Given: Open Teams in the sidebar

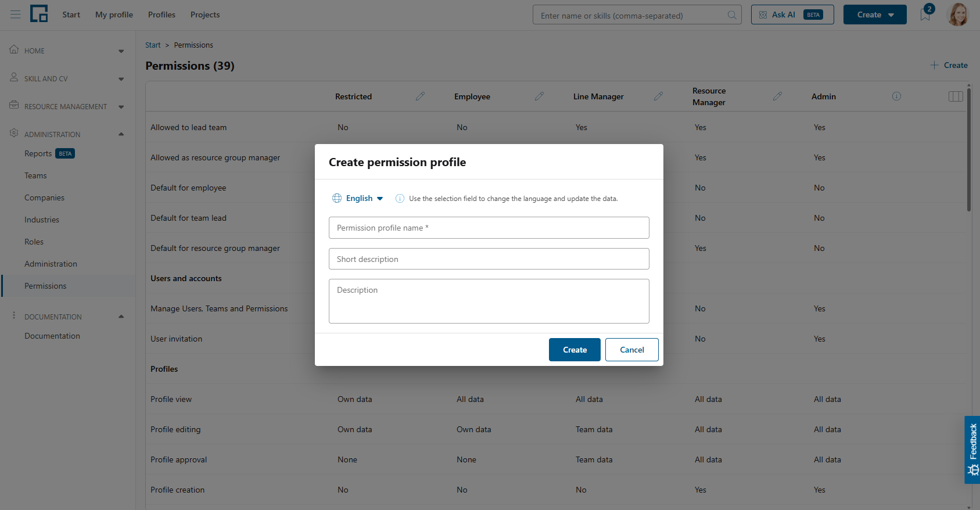Looking at the screenshot, I should pyautogui.click(x=35, y=175).
